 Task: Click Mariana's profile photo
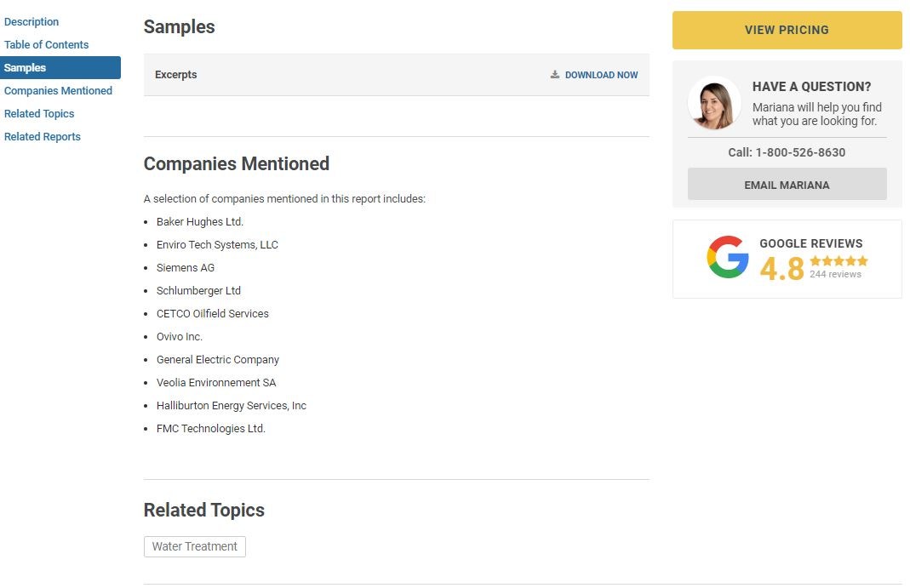pyautogui.click(x=713, y=104)
